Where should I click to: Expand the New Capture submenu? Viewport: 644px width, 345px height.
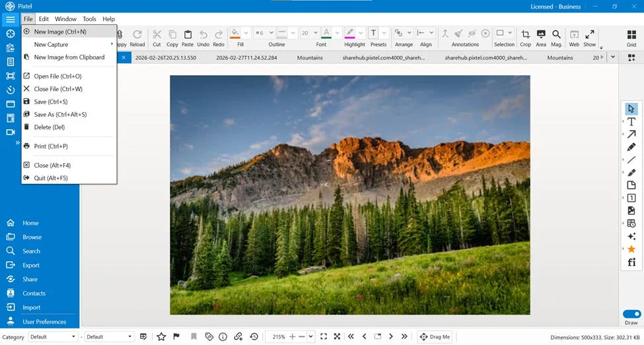69,44
